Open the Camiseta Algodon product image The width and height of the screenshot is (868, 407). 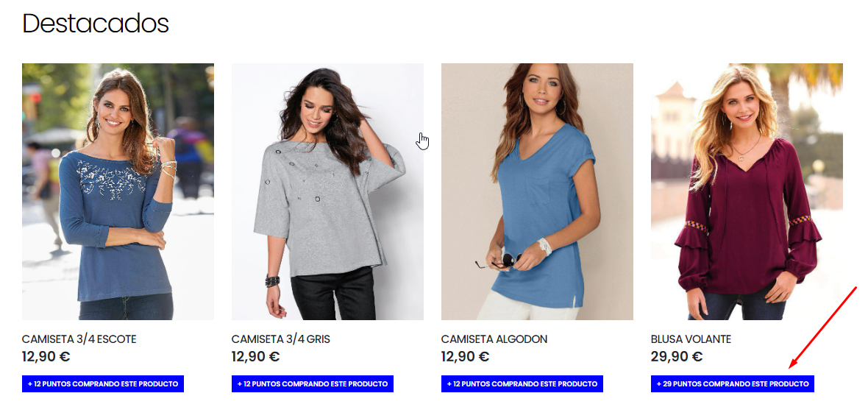click(x=537, y=191)
